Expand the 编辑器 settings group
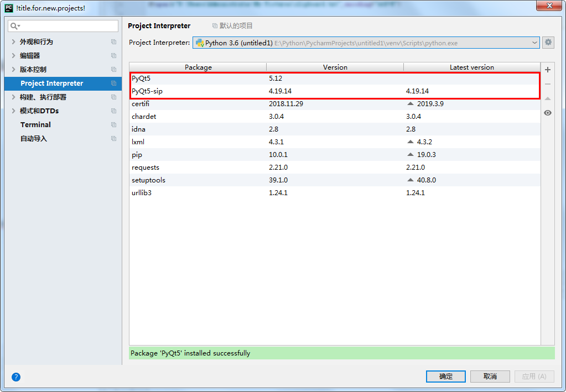The height and width of the screenshot is (392, 566). click(13, 55)
